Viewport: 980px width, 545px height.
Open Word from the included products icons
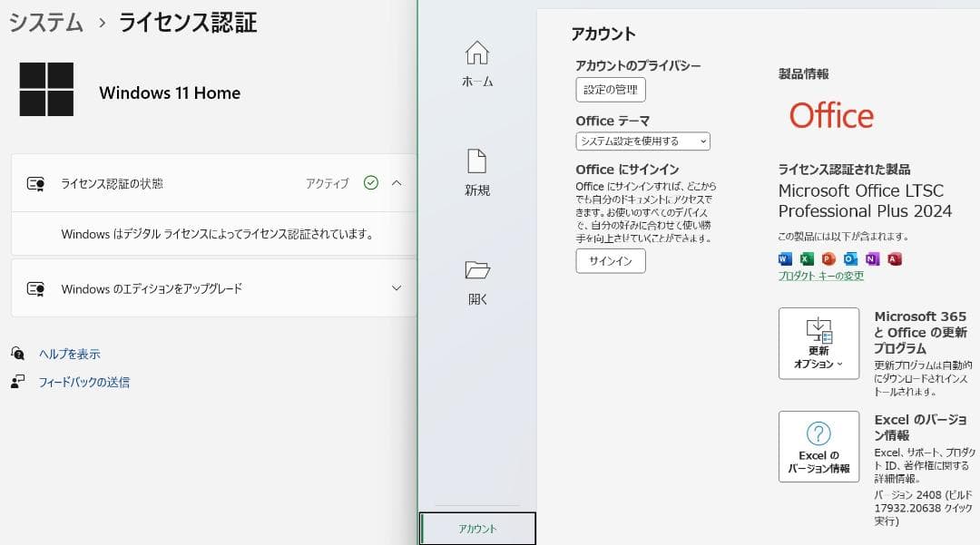[x=784, y=259]
